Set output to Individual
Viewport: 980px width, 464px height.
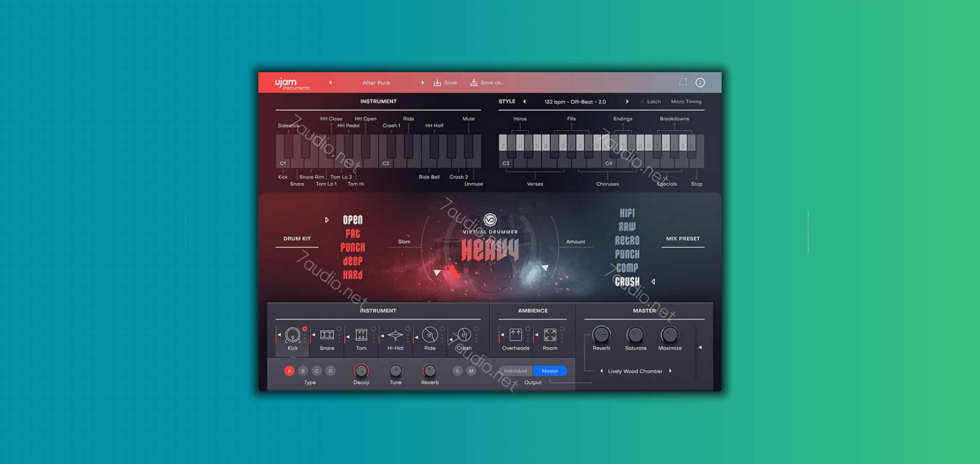pyautogui.click(x=515, y=371)
